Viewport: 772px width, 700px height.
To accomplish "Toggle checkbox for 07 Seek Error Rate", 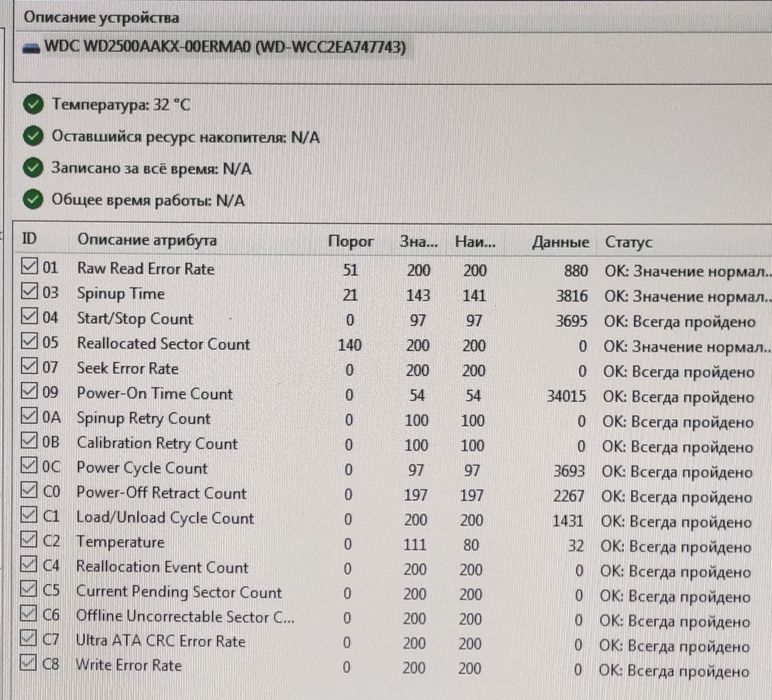I will click(30, 366).
